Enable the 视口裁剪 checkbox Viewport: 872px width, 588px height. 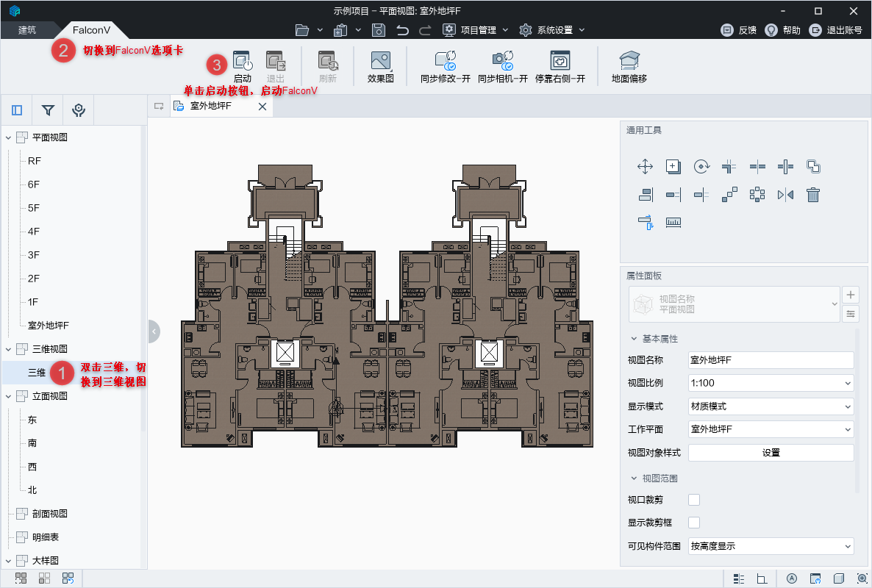(x=693, y=500)
